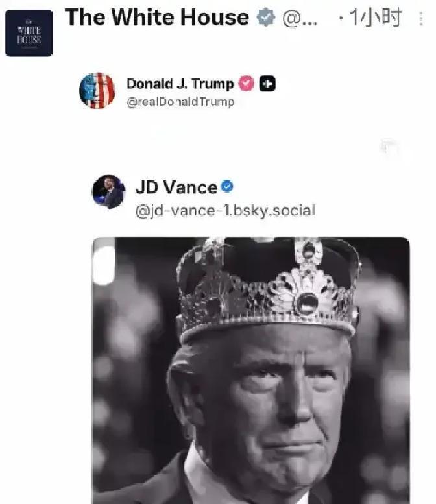Click JD Vance's profile avatar
Image resolution: width=436 pixels, height=504 pixels.
[x=109, y=192]
